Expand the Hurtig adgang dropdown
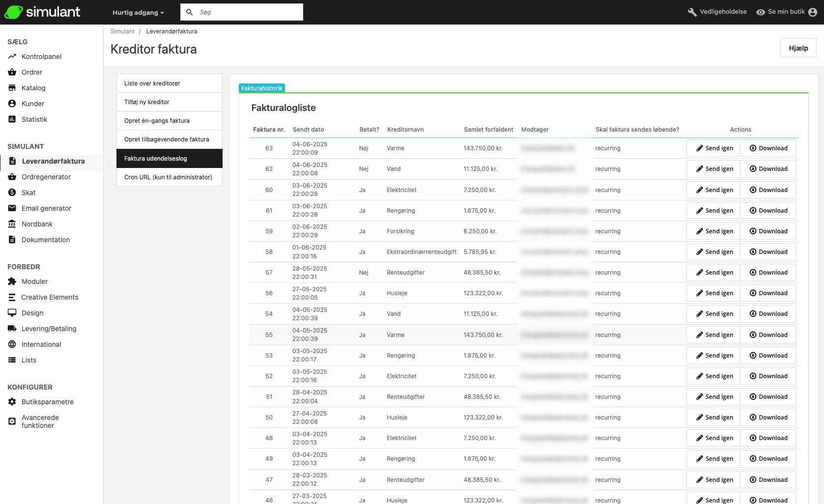 click(x=138, y=12)
